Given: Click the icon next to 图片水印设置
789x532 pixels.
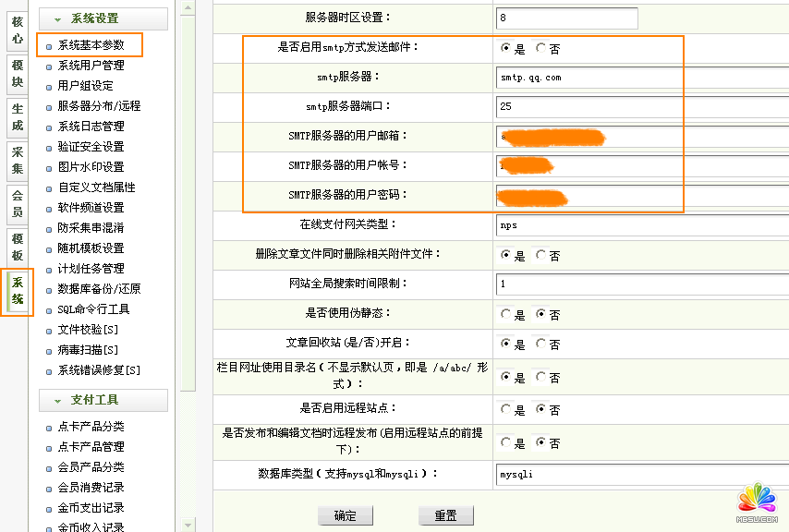Looking at the screenshot, I should pyautogui.click(x=49, y=167).
